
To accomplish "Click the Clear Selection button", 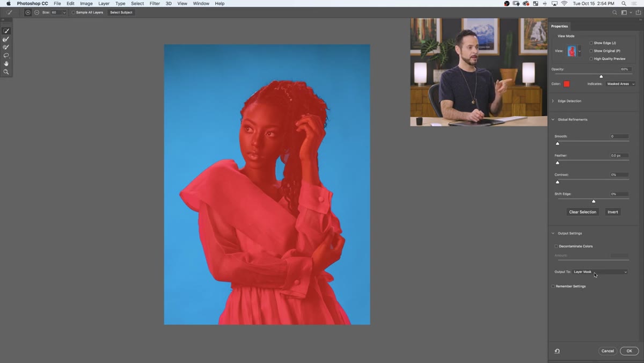I will pyautogui.click(x=583, y=212).
